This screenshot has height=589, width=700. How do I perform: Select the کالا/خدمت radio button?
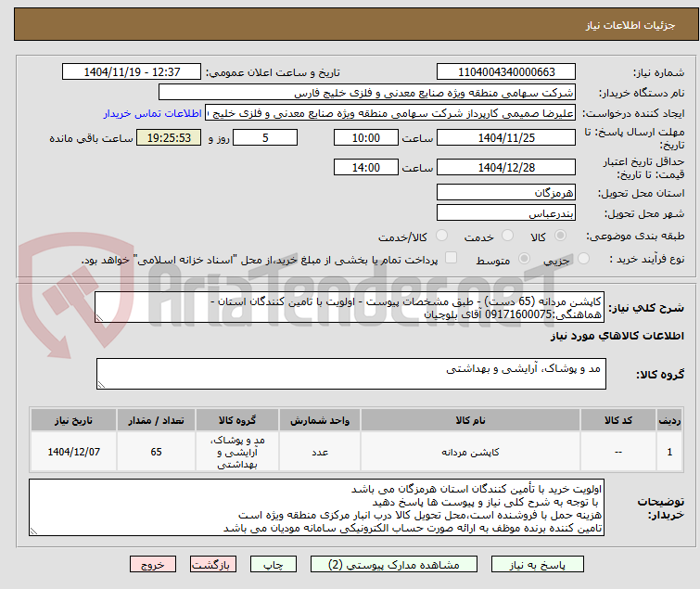click(x=441, y=236)
